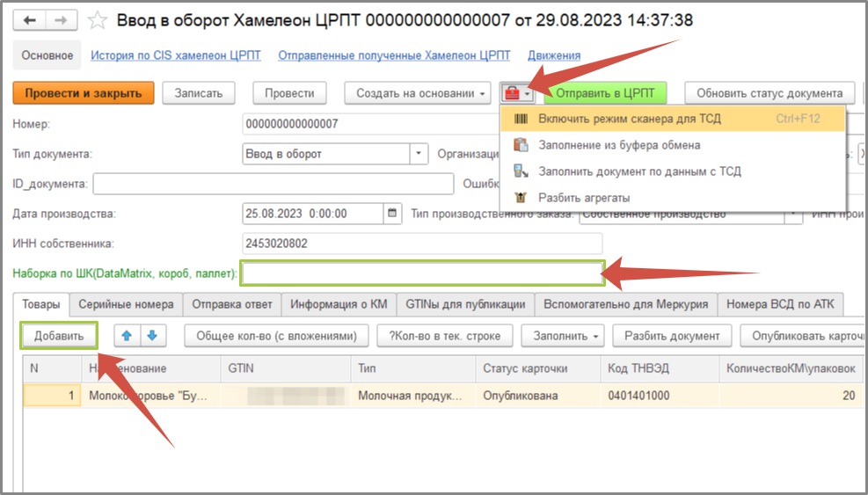Image resolution: width=868 pixels, height=495 pixels.
Task: Click Отправить в ЦРПТ button
Action: 605,93
